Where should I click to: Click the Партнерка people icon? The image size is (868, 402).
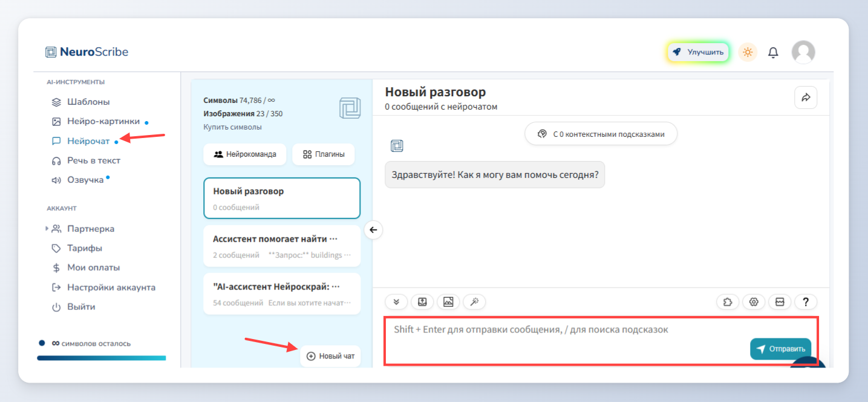[x=56, y=229]
